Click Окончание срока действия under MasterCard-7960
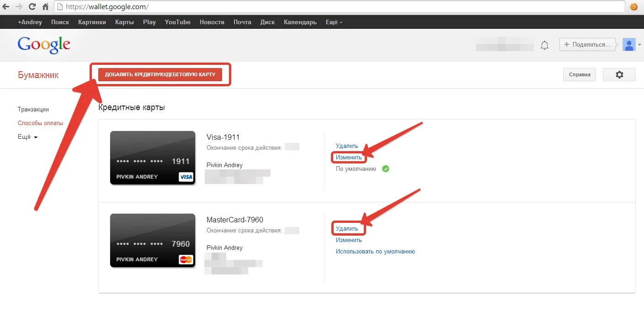 [244, 231]
